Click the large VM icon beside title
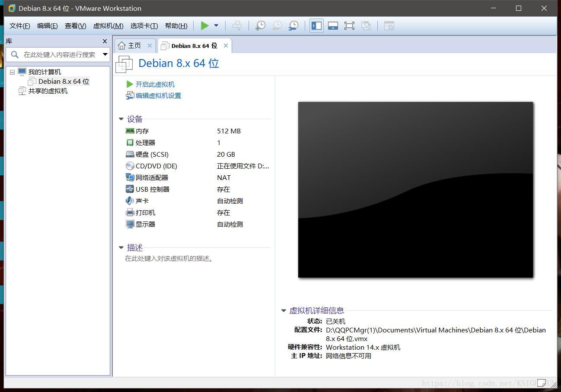561x392 pixels. pyautogui.click(x=124, y=64)
